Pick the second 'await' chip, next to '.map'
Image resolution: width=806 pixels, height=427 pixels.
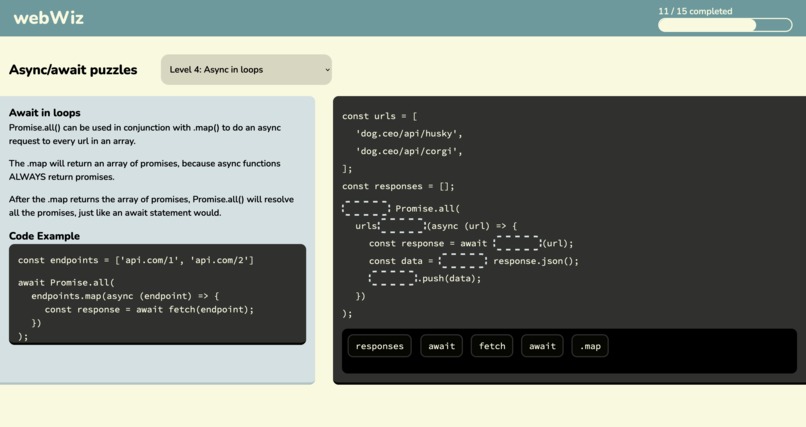coord(542,346)
